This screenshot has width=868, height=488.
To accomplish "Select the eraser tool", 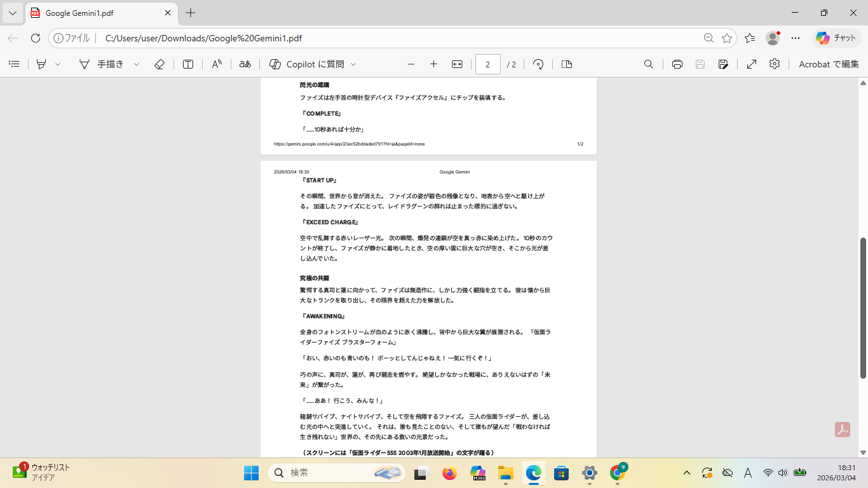I will pyautogui.click(x=159, y=64).
